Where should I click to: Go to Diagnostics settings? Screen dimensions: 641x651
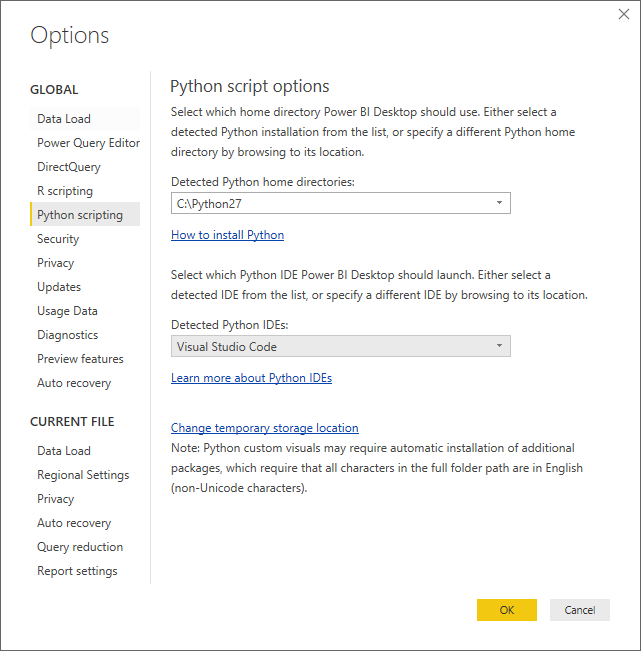(85, 335)
